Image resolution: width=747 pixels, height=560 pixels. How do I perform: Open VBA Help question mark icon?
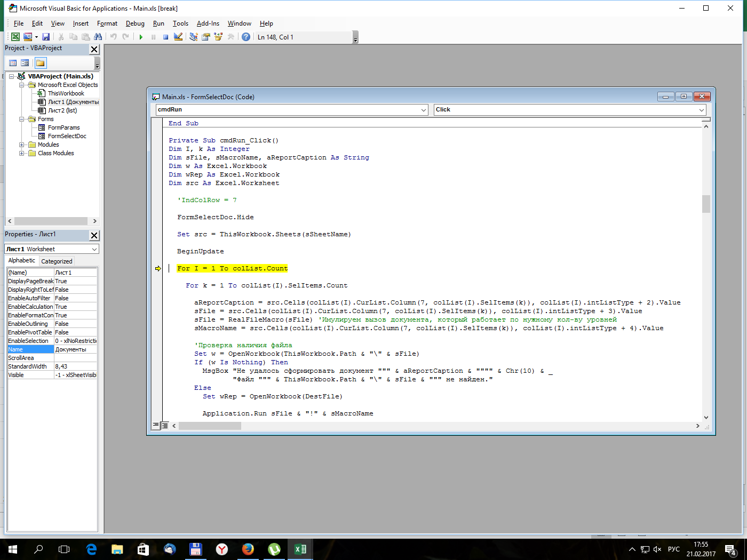pyautogui.click(x=246, y=37)
